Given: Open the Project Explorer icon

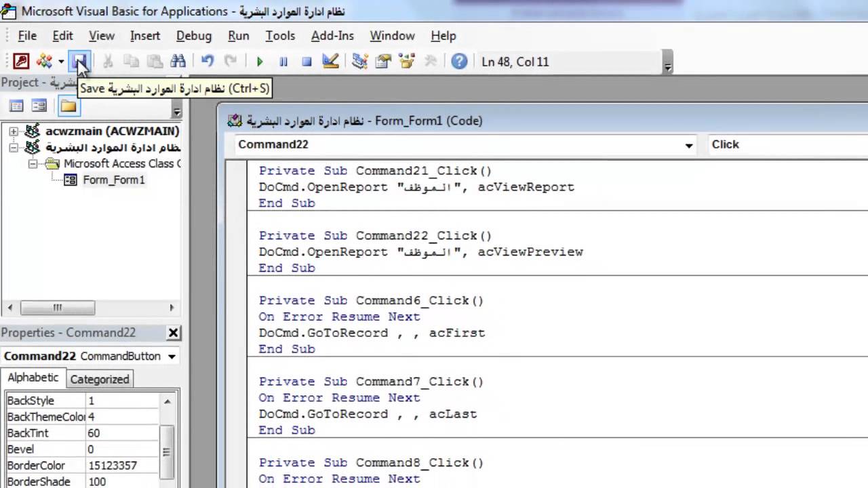Looking at the screenshot, I should pyautogui.click(x=360, y=62).
